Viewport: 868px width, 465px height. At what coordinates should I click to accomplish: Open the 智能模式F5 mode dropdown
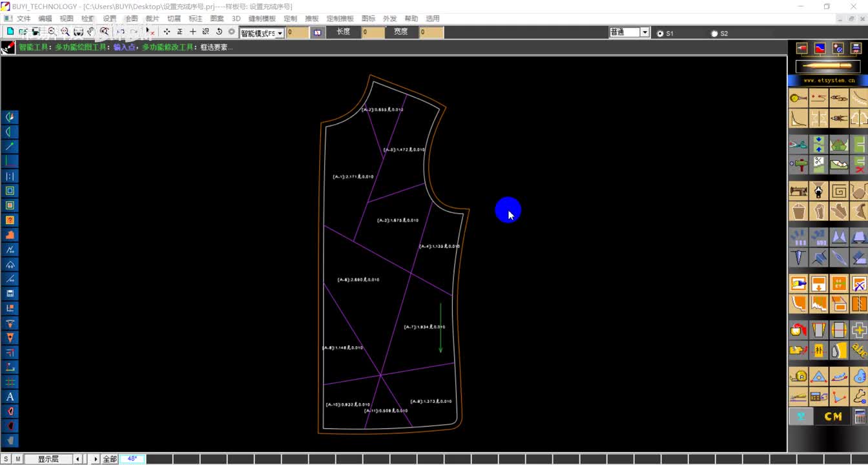280,33
